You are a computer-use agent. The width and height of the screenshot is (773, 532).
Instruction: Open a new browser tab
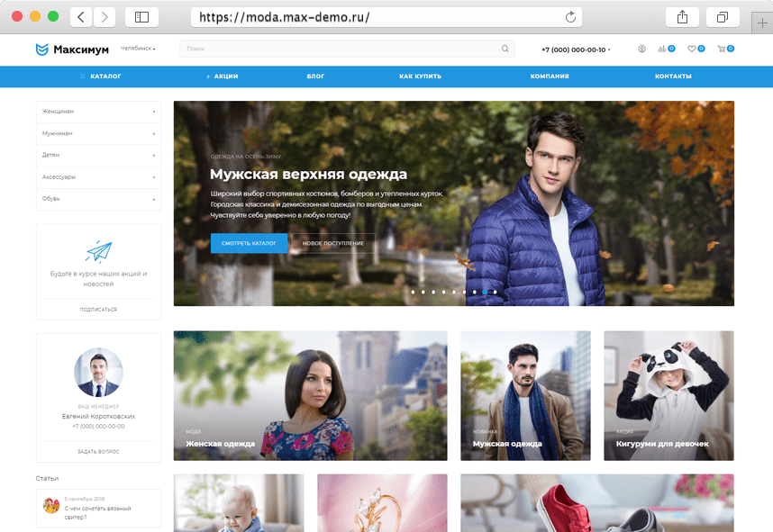click(x=762, y=23)
